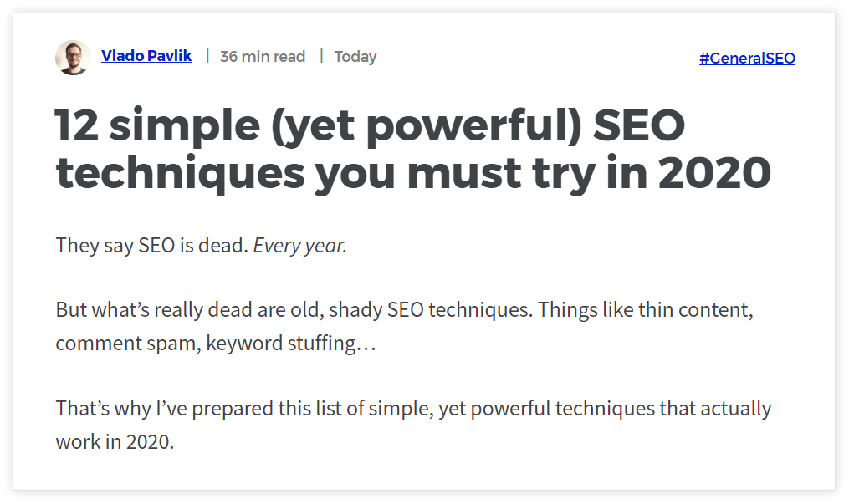Click the paragraph starting 'But what's really dead'
This screenshot has height=504, width=849.
tap(405, 327)
